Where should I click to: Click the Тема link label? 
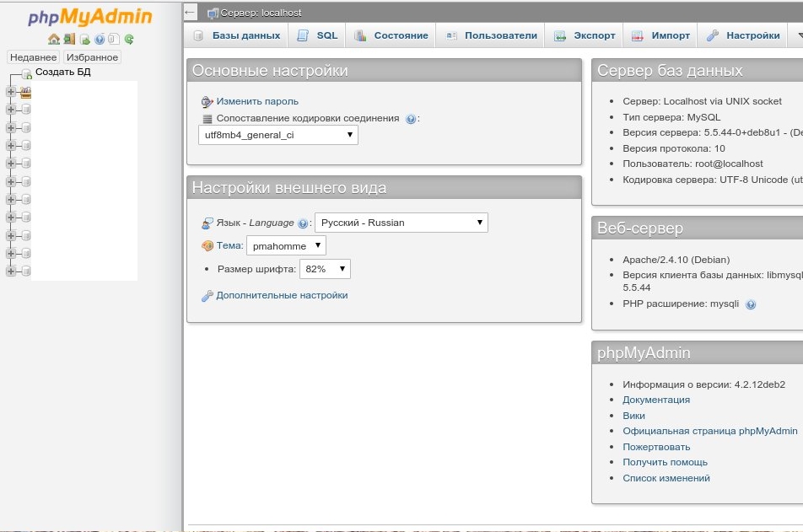click(229, 246)
